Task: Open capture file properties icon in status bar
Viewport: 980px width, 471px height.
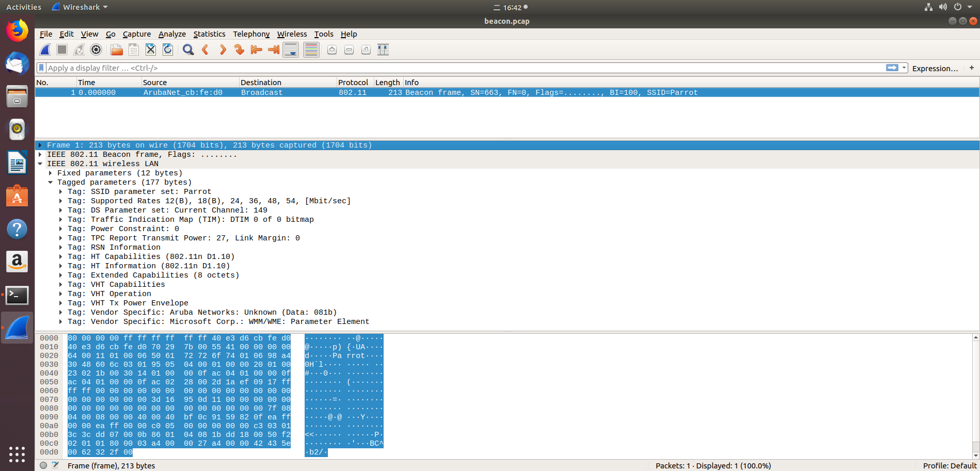Action: (x=55, y=465)
